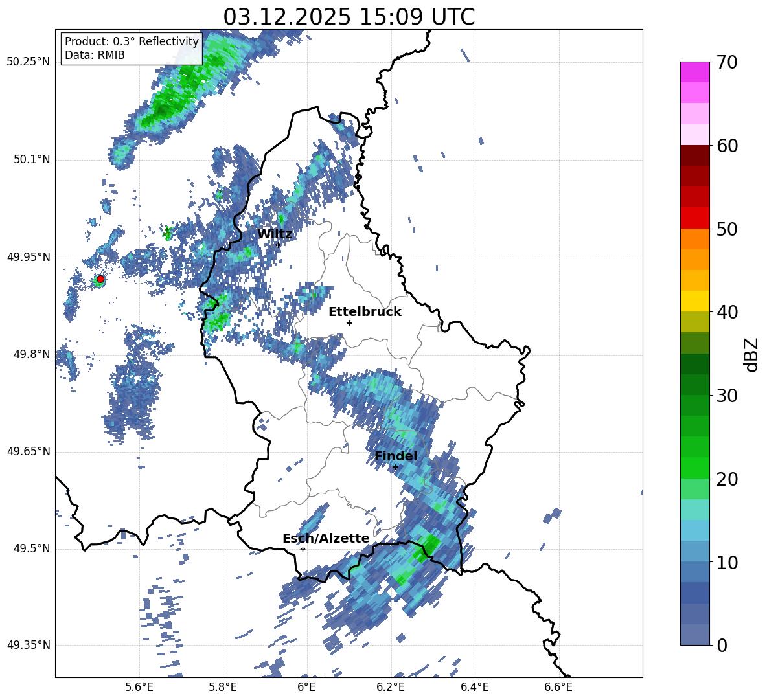Click the orange colorbar segment below 50

[x=694, y=238]
